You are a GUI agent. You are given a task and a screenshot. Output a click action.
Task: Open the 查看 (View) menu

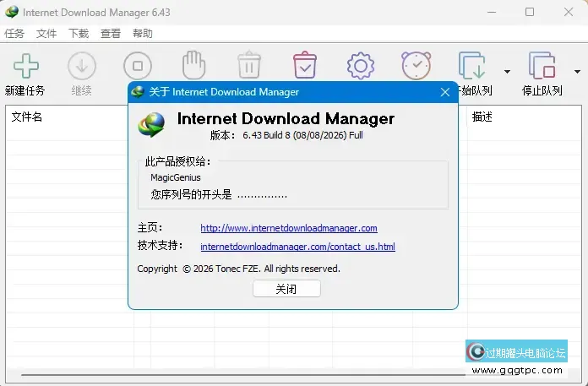[111, 34]
